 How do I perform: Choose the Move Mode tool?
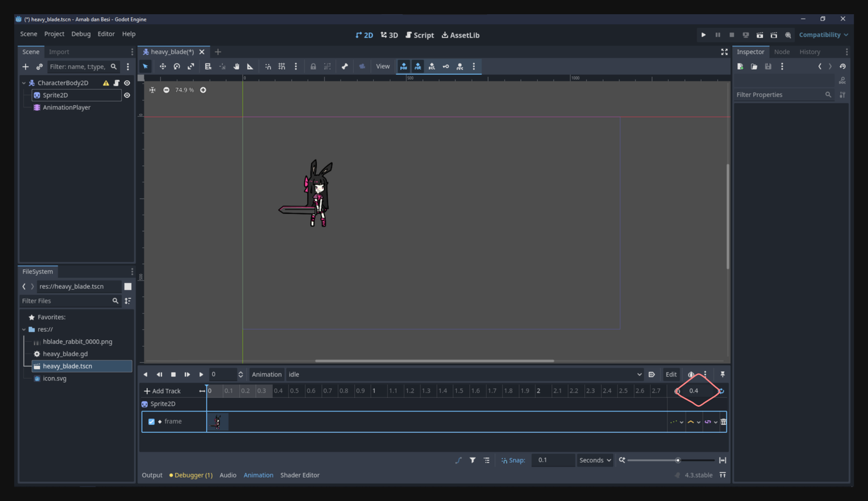pyautogui.click(x=162, y=66)
